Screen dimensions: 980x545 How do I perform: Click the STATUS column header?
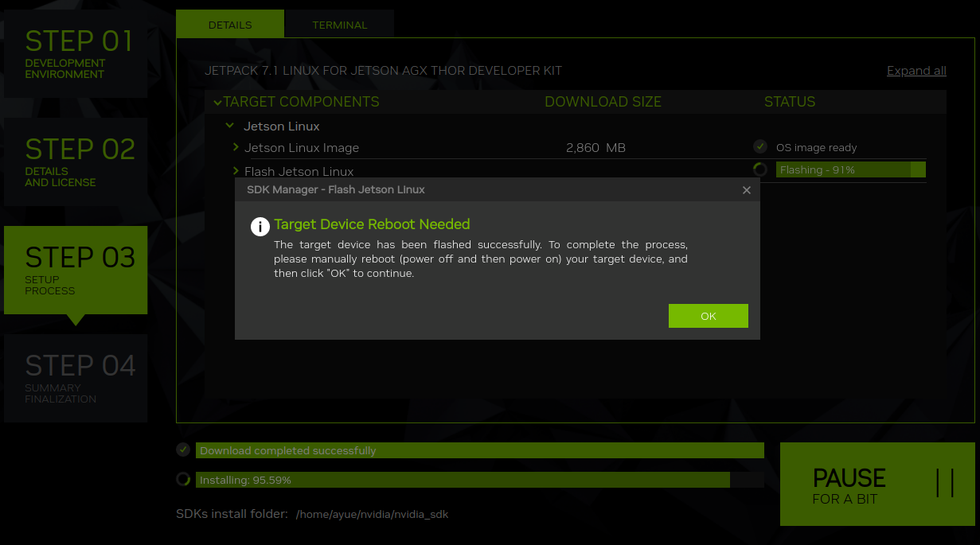[x=790, y=102]
